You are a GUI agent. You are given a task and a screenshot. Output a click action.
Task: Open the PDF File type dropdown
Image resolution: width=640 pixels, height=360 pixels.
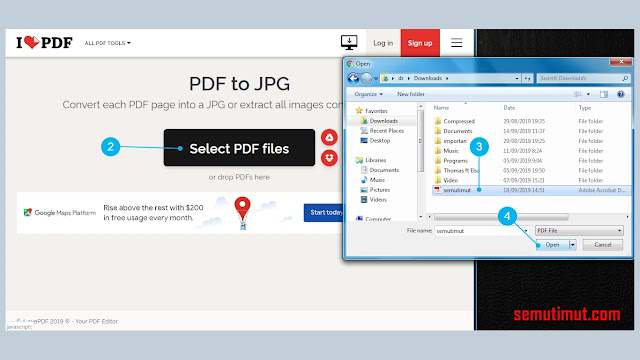pos(579,231)
